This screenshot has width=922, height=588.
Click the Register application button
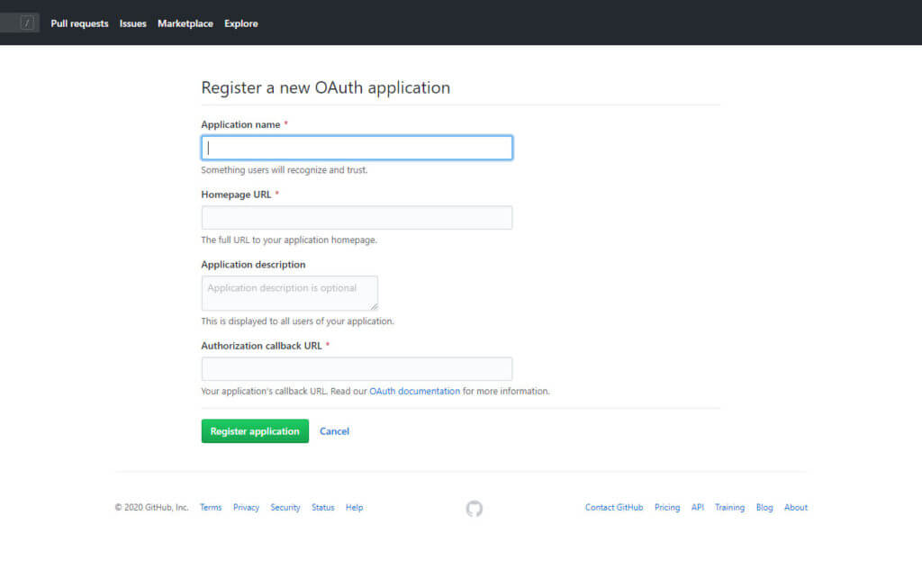255,431
